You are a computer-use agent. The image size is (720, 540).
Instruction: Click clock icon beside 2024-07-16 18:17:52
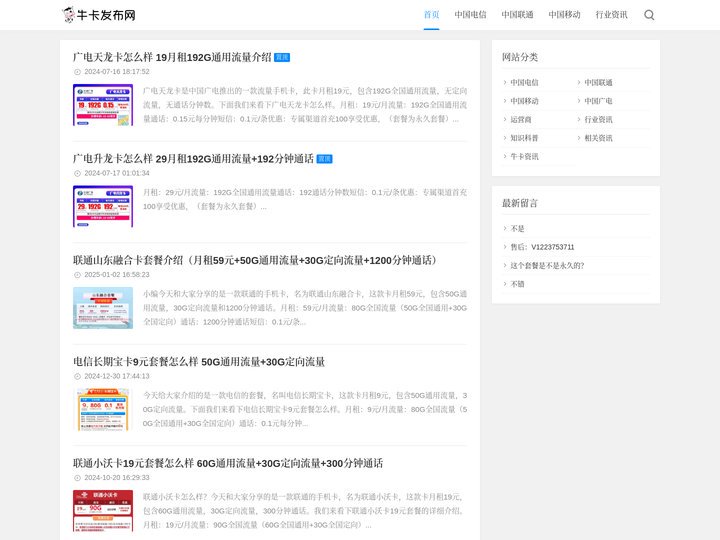(x=77, y=72)
